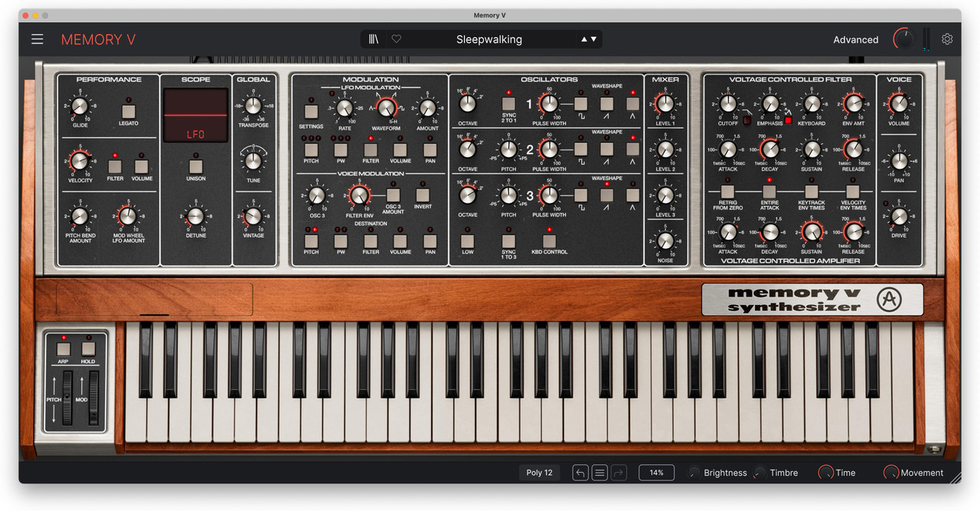Click the Mod wheel

click(94, 397)
